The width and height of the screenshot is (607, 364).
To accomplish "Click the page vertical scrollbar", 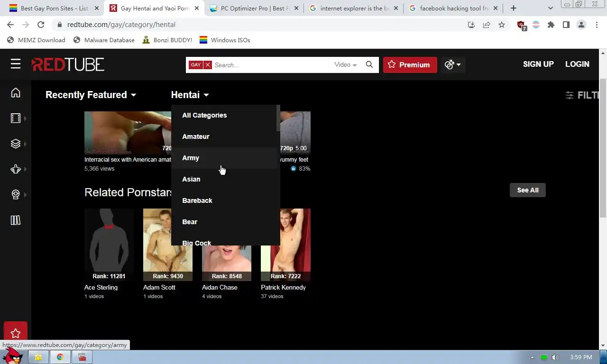I will point(603,147).
